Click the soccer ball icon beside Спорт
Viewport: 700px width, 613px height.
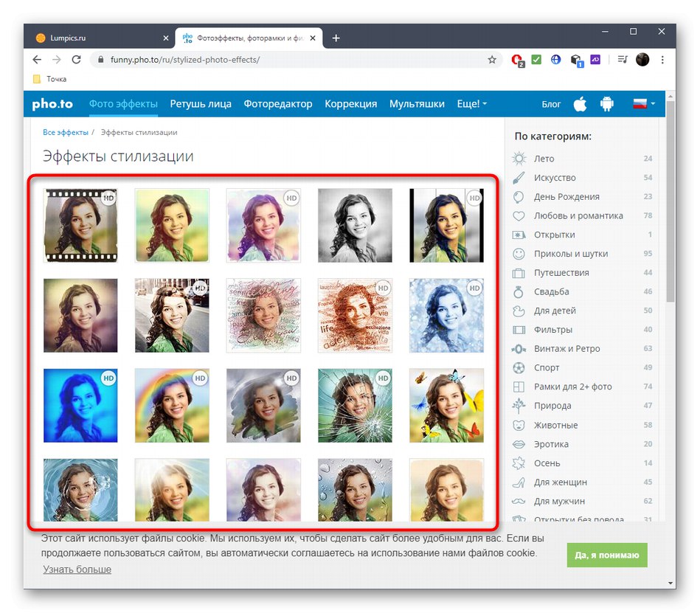(519, 367)
